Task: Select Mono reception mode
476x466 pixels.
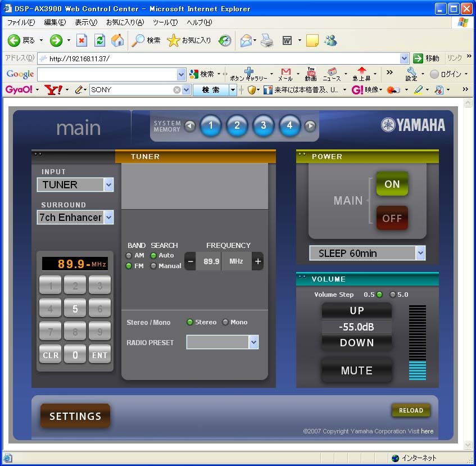Action: pyautogui.click(x=225, y=322)
